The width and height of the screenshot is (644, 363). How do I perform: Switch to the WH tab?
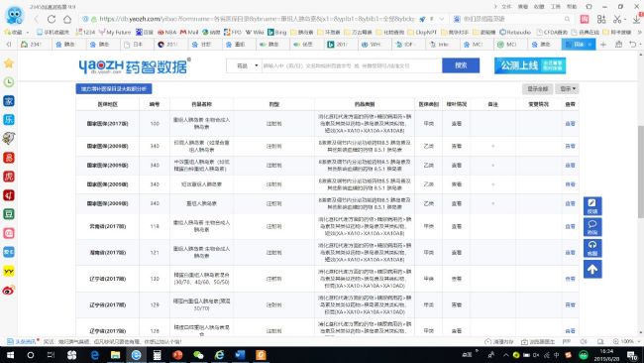tap(375, 44)
